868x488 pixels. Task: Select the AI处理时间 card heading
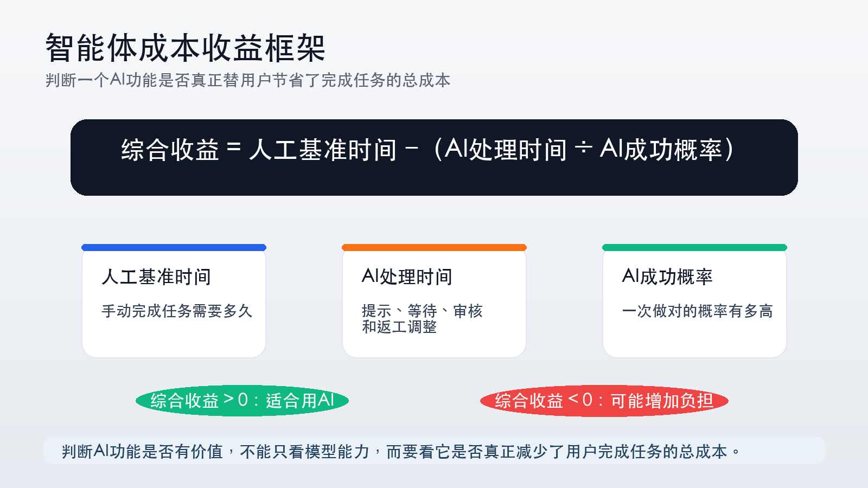[407, 277]
